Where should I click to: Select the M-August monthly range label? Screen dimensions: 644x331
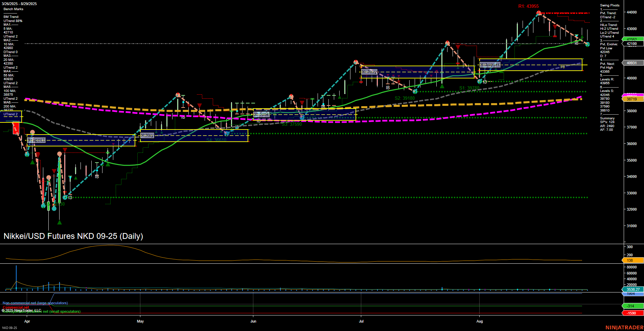490,65
